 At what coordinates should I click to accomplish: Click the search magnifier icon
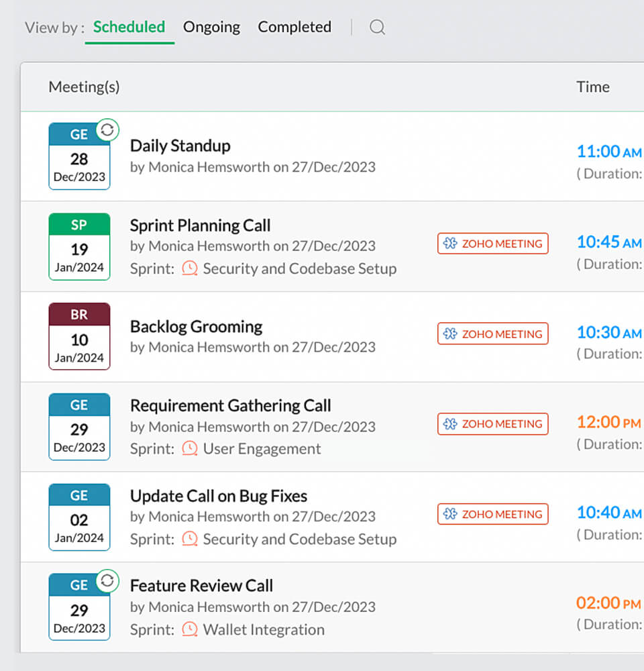click(x=378, y=28)
